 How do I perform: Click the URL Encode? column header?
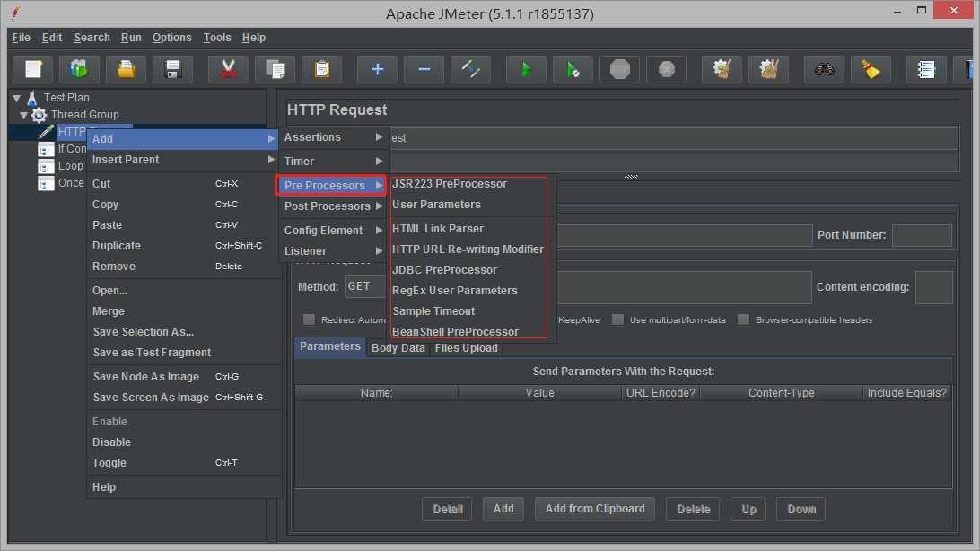661,393
